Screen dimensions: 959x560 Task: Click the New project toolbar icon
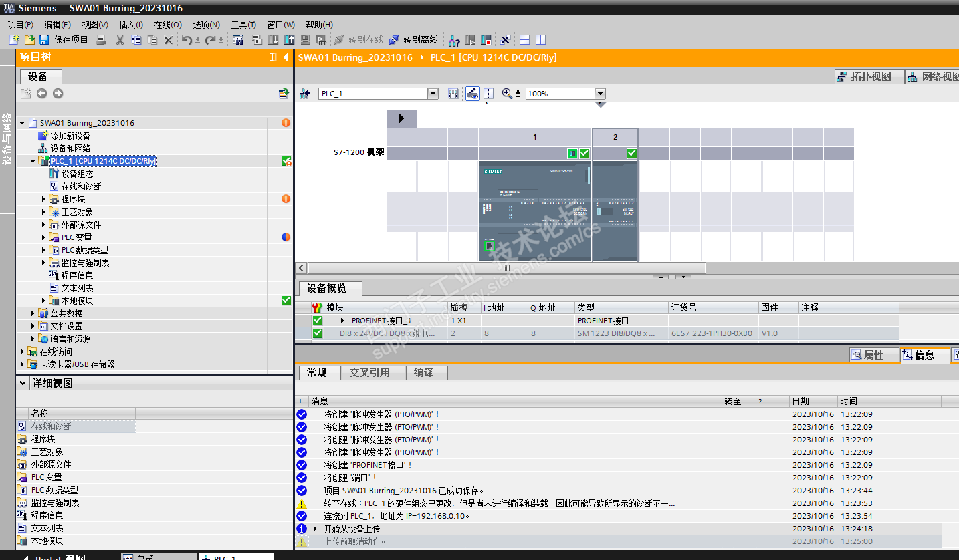pyautogui.click(x=14, y=40)
